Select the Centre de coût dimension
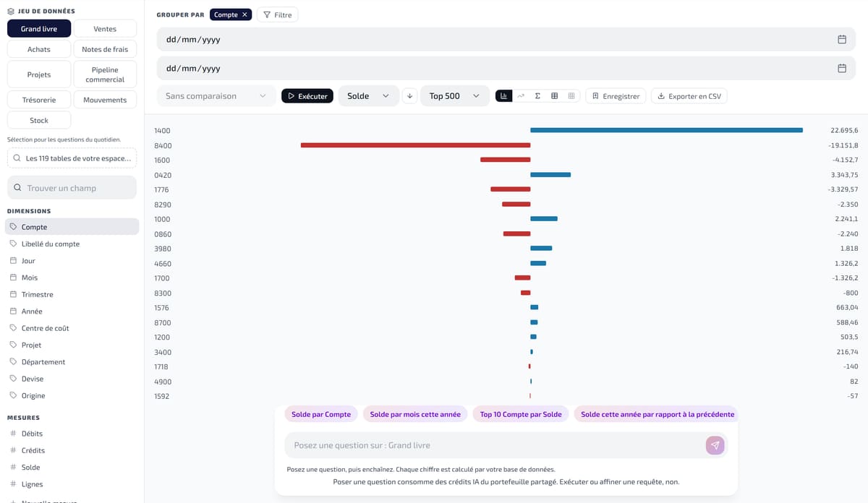Image resolution: width=868 pixels, height=503 pixels. click(72, 328)
